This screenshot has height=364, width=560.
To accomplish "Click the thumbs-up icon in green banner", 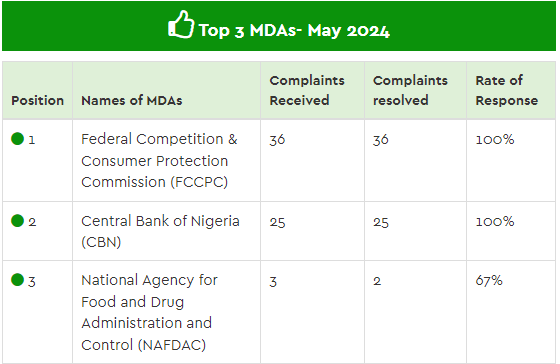I will (181, 24).
